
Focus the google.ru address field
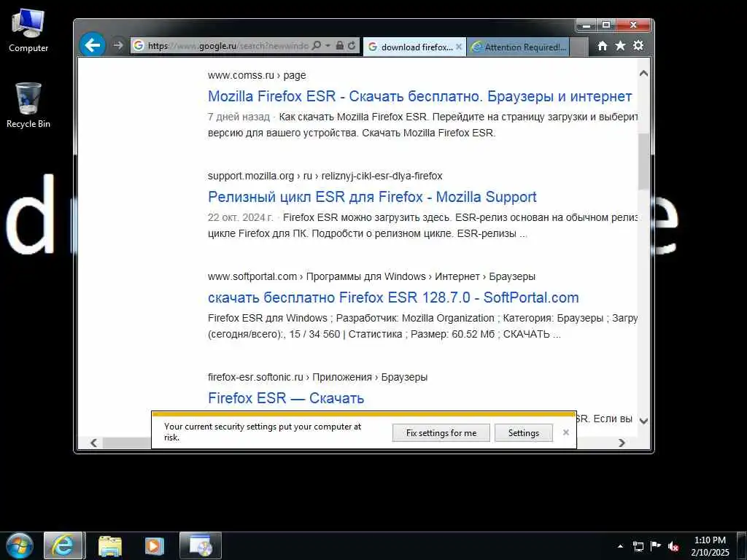pyautogui.click(x=228, y=46)
